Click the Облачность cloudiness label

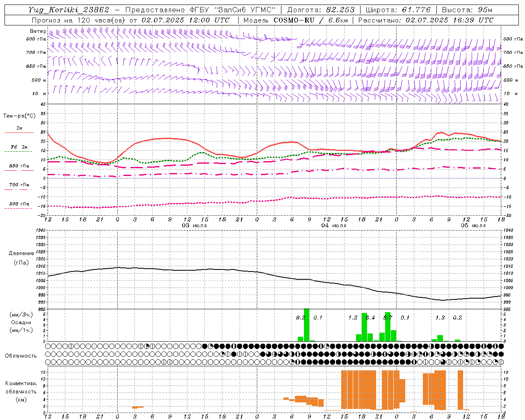point(21,356)
